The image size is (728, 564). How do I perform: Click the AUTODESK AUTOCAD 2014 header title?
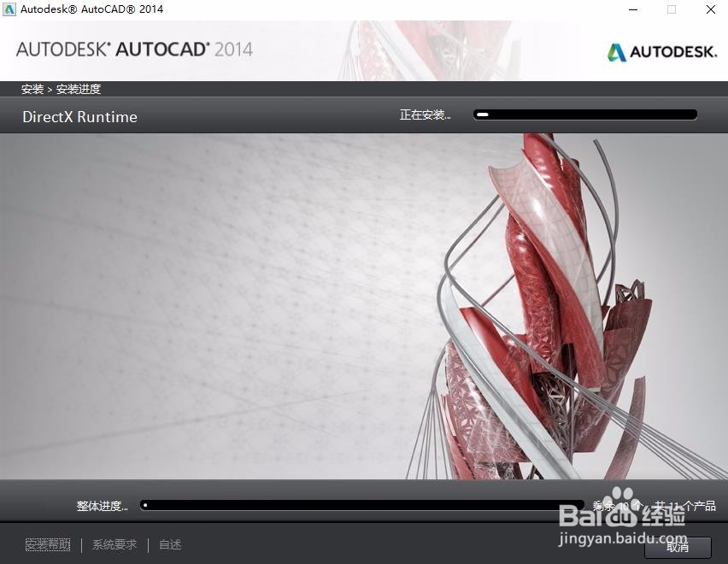[135, 50]
